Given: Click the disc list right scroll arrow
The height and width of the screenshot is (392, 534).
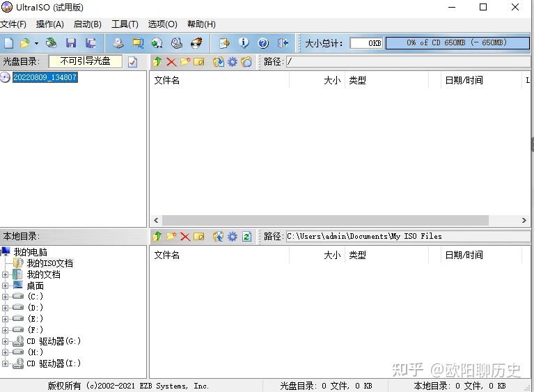Looking at the screenshot, I should click(x=524, y=220).
